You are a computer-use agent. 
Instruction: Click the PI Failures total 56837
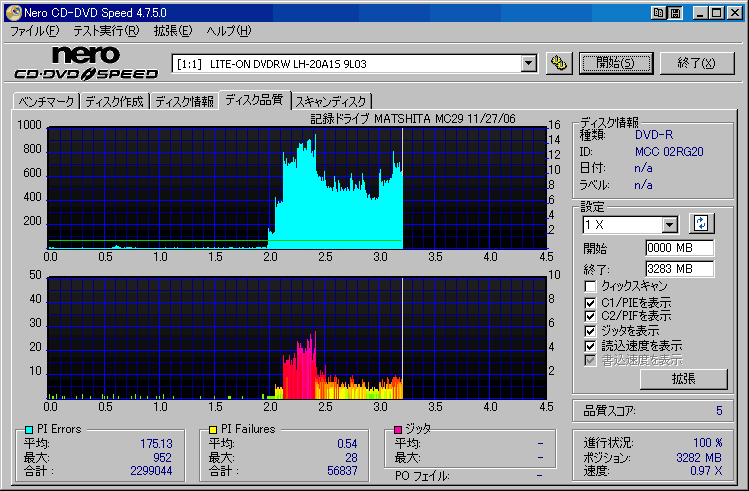click(342, 471)
